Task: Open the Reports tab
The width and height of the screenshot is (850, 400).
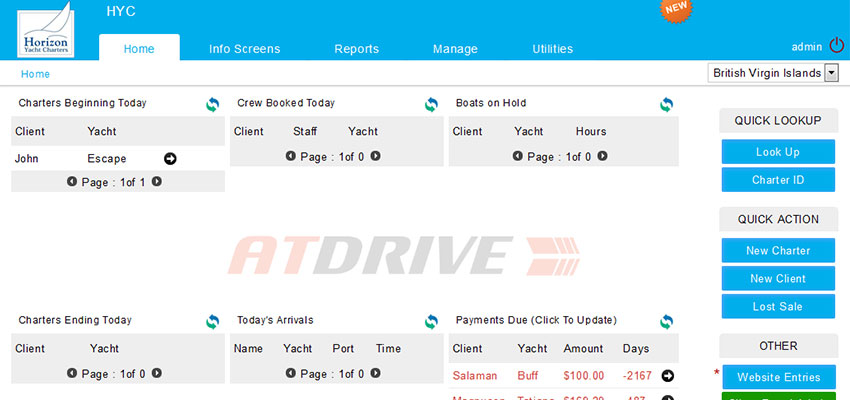Action: 357,49
